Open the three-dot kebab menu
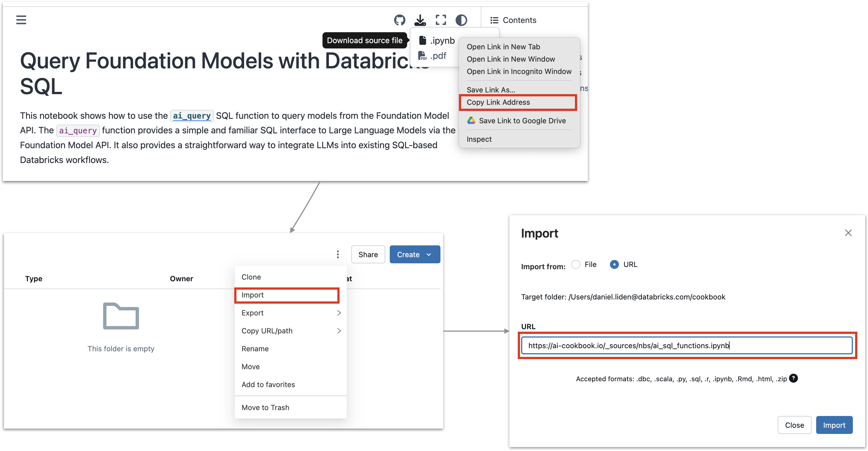The width and height of the screenshot is (868, 451). click(x=338, y=254)
